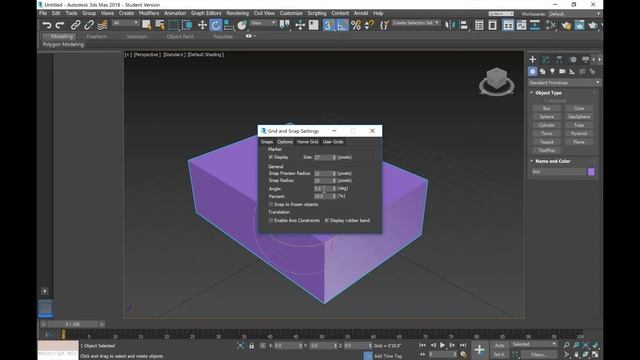The height and width of the screenshot is (360, 640).
Task: Open the ribbon display options dropdown arrow
Action: pyautogui.click(x=255, y=36)
